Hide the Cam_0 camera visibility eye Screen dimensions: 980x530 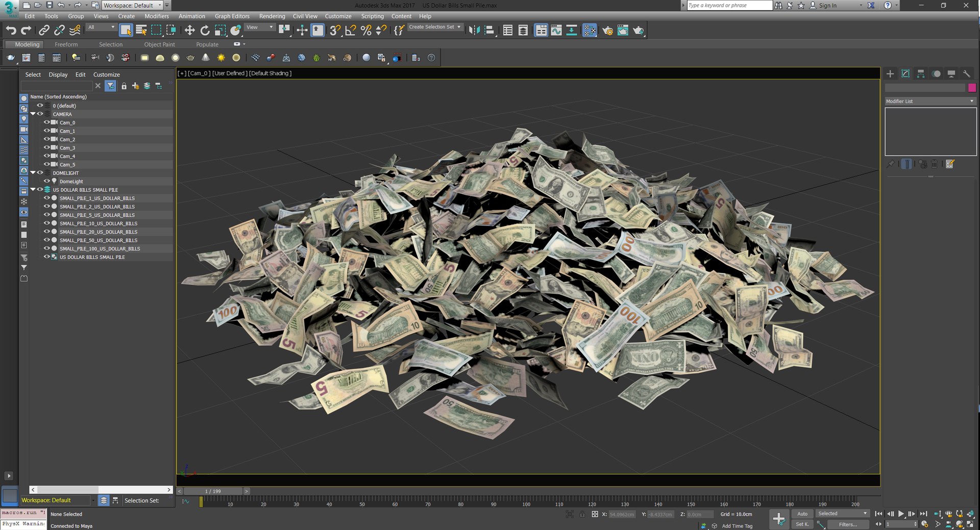(x=46, y=122)
